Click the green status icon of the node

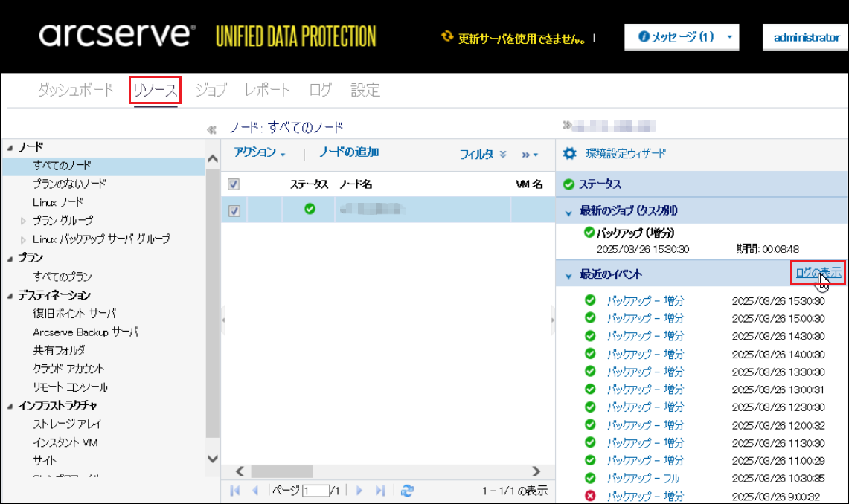pos(310,209)
